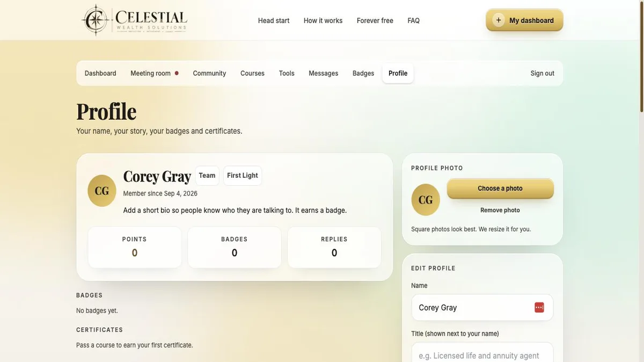The image size is (644, 362).
Task: Click the 'PROFILE PHOTO' section label
Action: coord(437,168)
